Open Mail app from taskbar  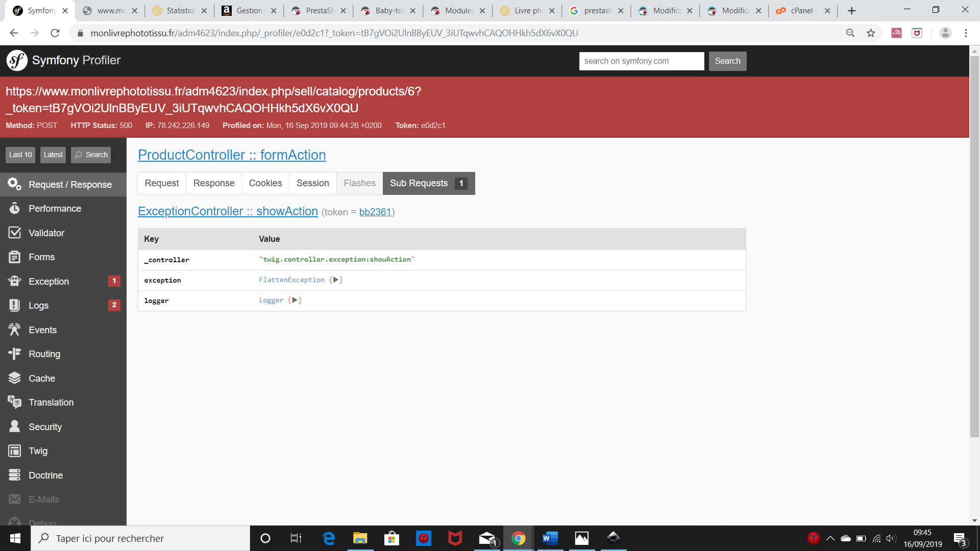click(487, 538)
